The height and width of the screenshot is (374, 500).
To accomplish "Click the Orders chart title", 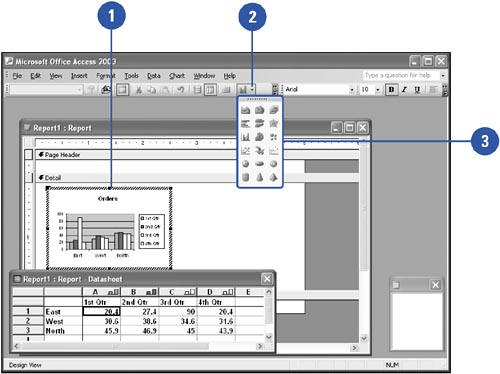I will [x=108, y=199].
